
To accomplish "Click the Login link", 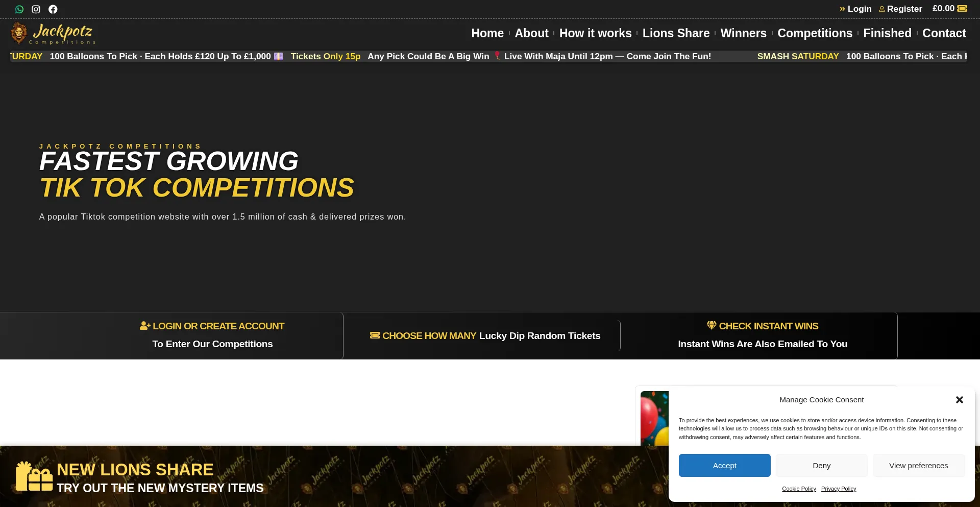I will coord(859,9).
